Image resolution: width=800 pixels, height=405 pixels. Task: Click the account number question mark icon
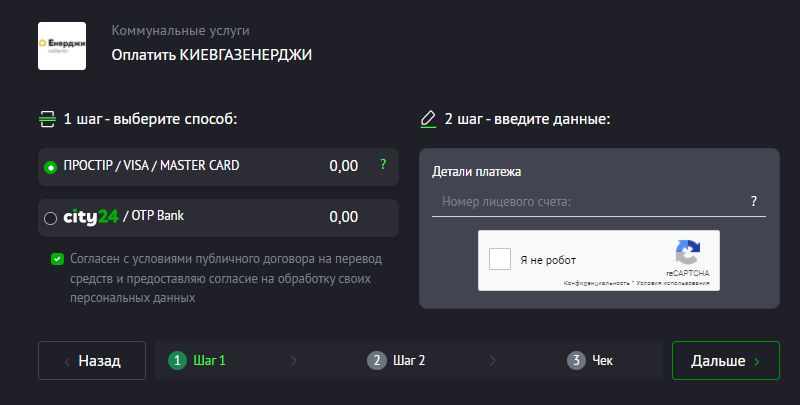pyautogui.click(x=754, y=202)
